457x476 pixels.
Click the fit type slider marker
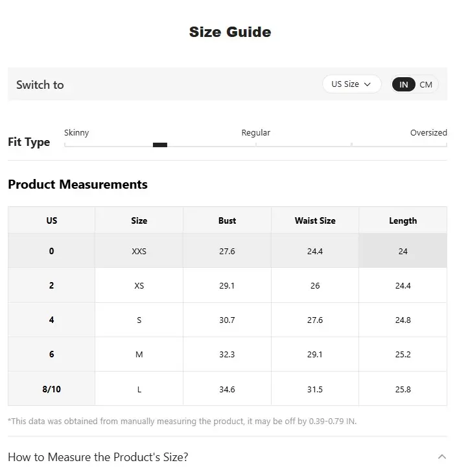[160, 145]
